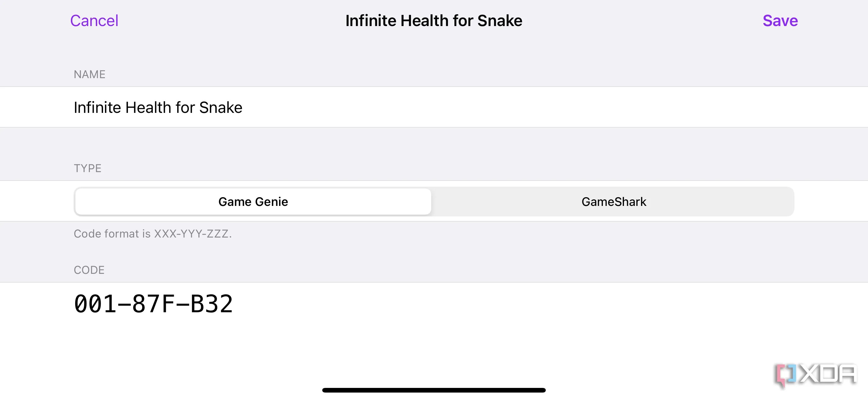Tap the Game Genie segment on the left
This screenshot has width=868, height=400.
(253, 201)
